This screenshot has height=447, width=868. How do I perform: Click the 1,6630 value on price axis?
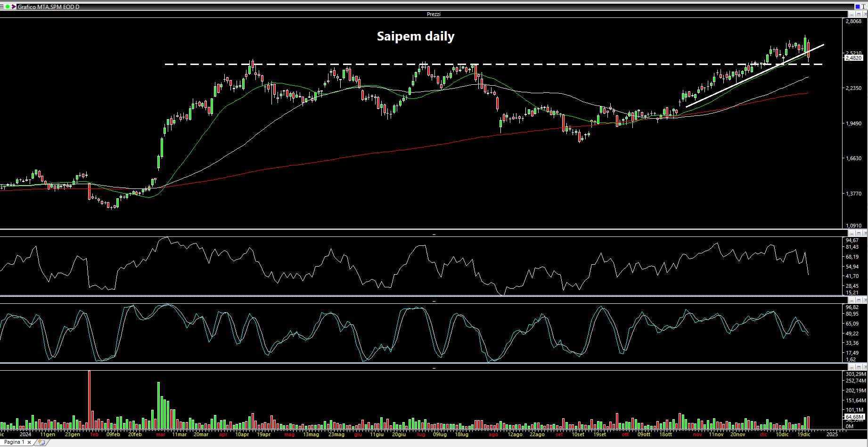point(854,158)
